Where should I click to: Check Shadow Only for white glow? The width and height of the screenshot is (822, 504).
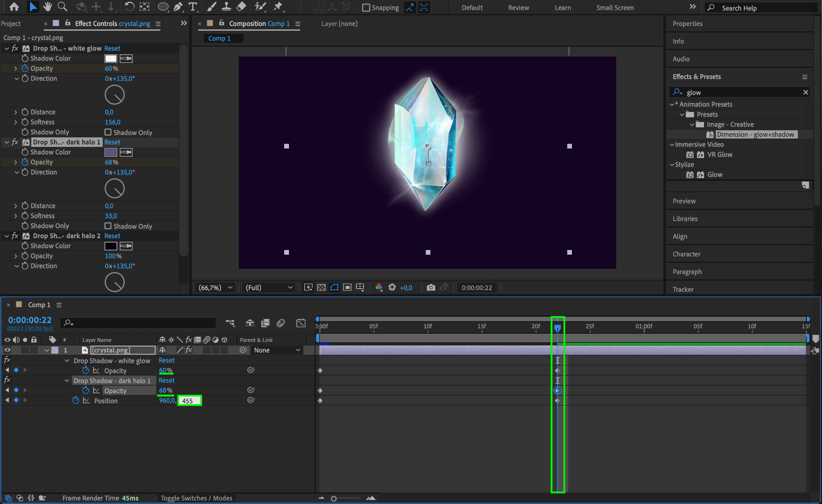click(108, 132)
